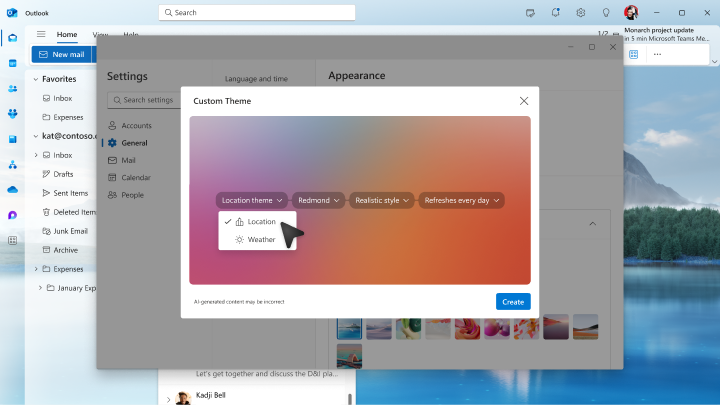Click the New mail button
Screen dimensions: 720x405
[x=62, y=54]
